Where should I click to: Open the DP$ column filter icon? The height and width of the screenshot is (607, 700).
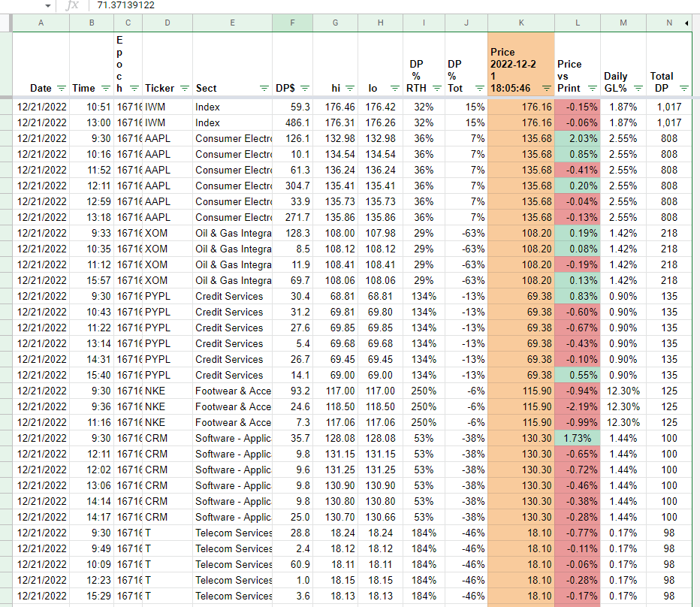tap(305, 89)
